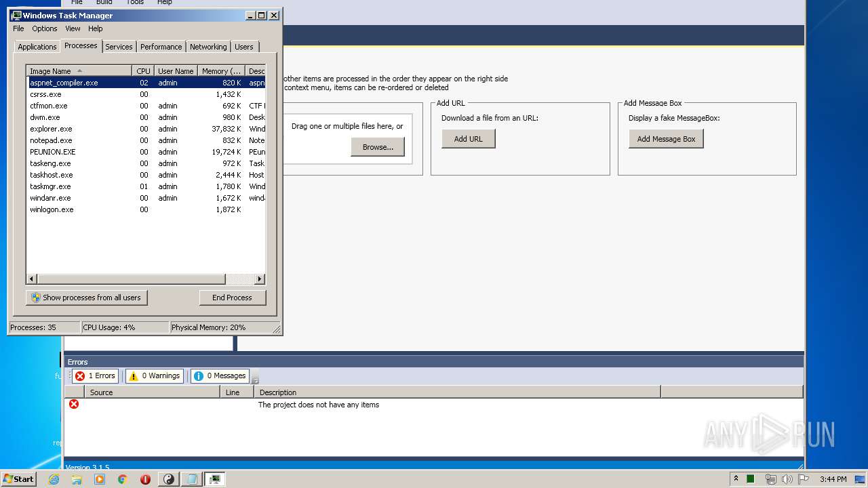
Task: Select the taskmgr.exe process row
Action: tap(146, 186)
